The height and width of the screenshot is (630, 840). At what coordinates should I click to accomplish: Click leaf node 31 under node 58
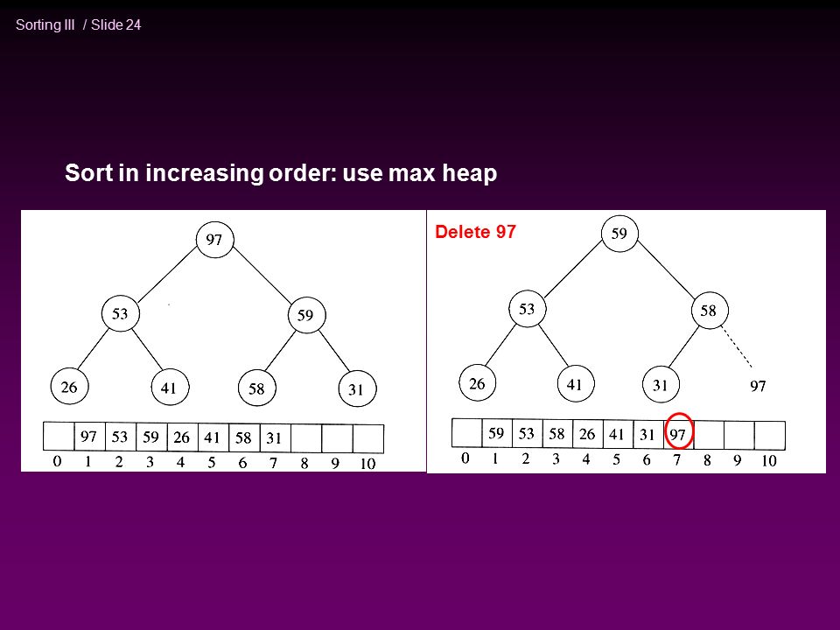point(660,385)
